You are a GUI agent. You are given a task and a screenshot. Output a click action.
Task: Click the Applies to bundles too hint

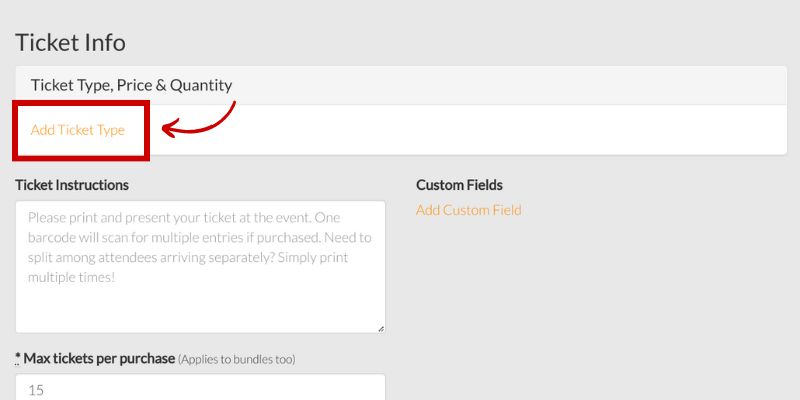coord(237,359)
